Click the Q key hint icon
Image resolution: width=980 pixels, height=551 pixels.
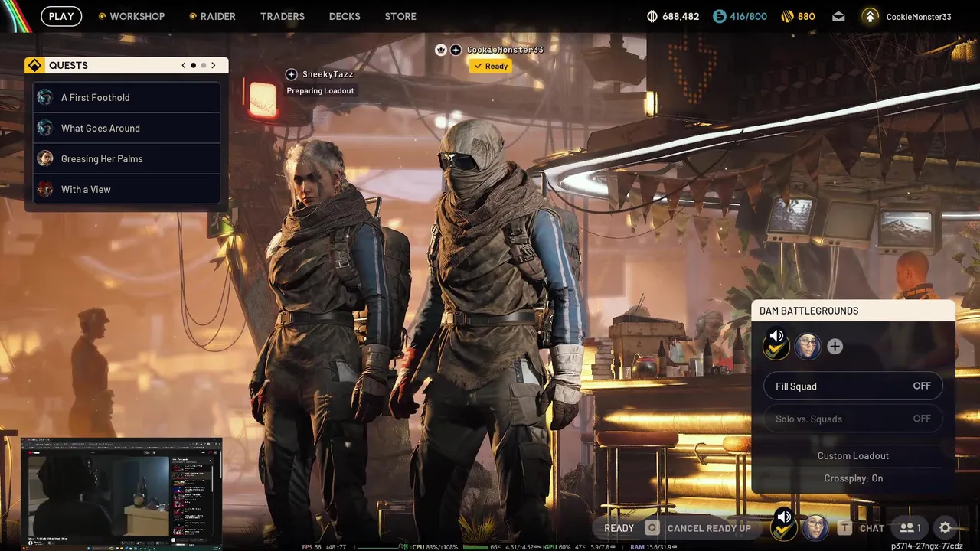point(652,528)
